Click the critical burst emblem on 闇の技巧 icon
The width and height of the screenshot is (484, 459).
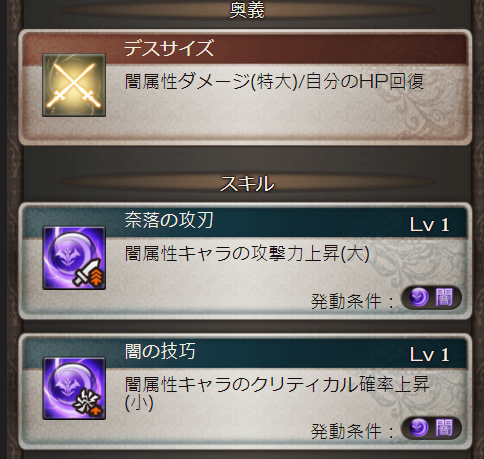coord(89,404)
